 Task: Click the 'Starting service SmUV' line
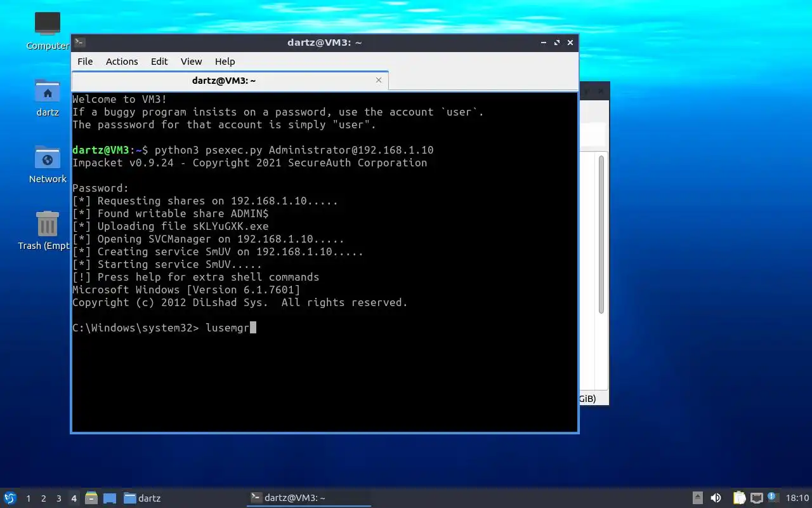click(167, 264)
